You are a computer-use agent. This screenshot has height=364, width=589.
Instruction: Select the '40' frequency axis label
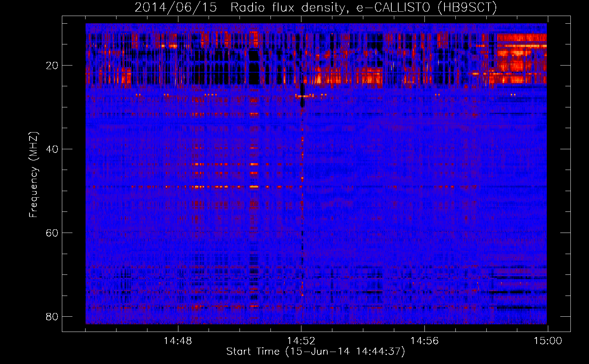coord(52,149)
